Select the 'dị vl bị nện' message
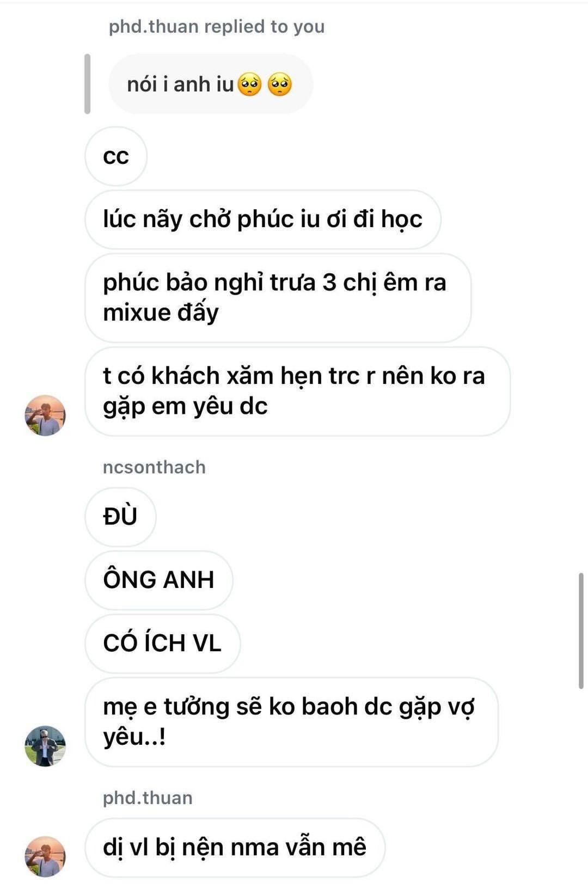Viewport: 588px width, 894px height. pyautogui.click(x=235, y=848)
